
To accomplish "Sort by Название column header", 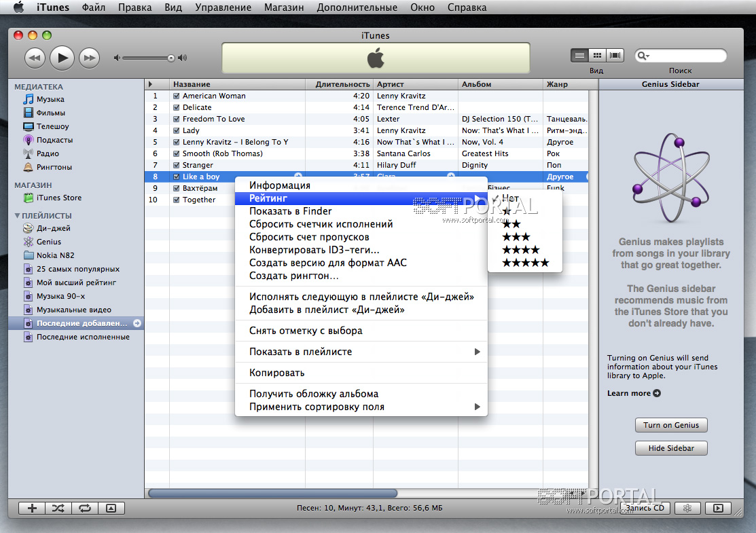I will 237,84.
